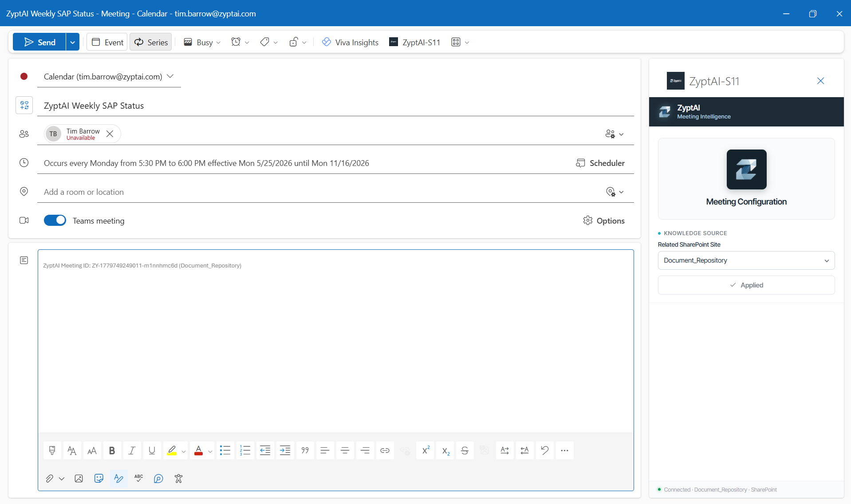Select the Format Painter tool
The image size is (851, 504).
[52, 451]
